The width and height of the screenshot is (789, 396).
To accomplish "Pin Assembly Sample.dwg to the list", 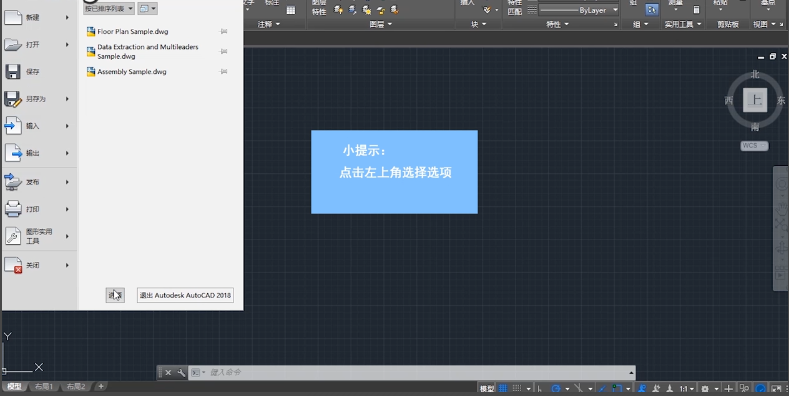I will click(x=224, y=71).
